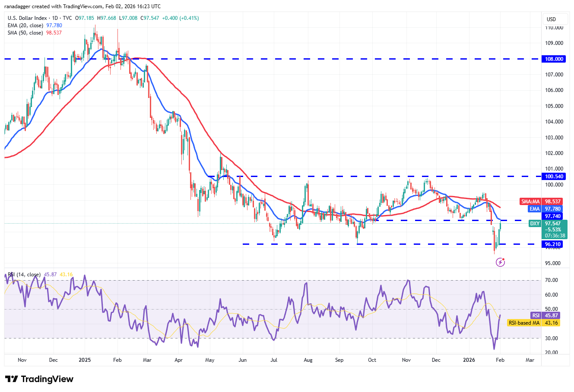
Task: Click the 100.540 resistance price label
Action: coord(554,176)
